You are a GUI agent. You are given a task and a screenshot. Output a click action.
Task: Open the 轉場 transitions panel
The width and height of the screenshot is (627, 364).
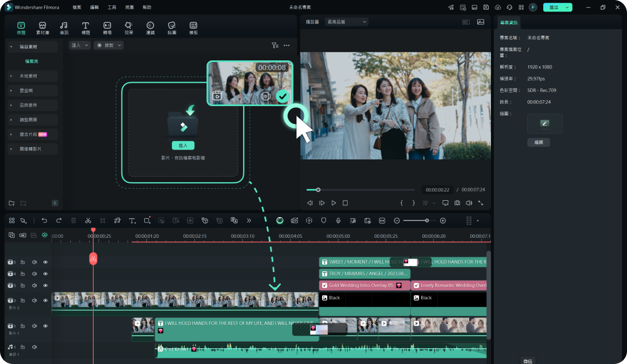point(107,28)
